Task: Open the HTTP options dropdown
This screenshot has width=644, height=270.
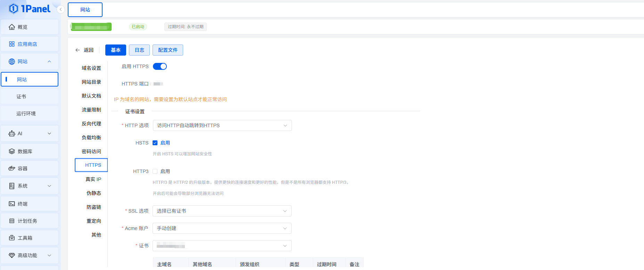Action: tap(222, 125)
